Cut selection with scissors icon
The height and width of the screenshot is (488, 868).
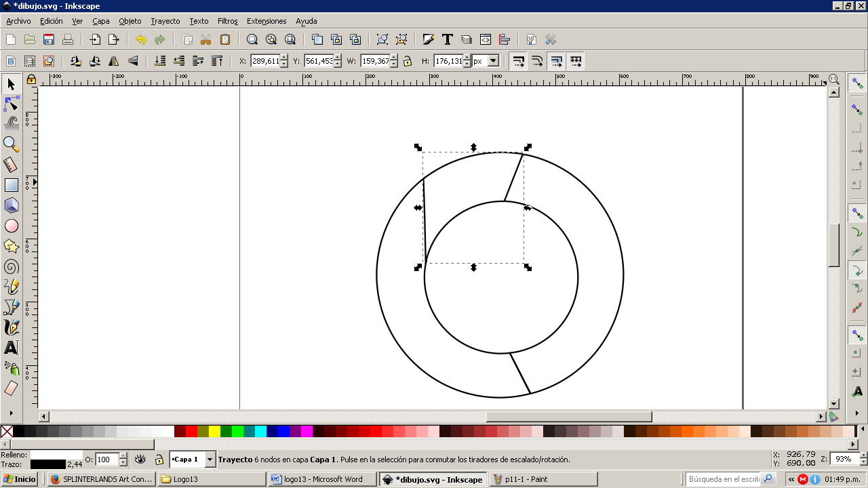pyautogui.click(x=206, y=39)
